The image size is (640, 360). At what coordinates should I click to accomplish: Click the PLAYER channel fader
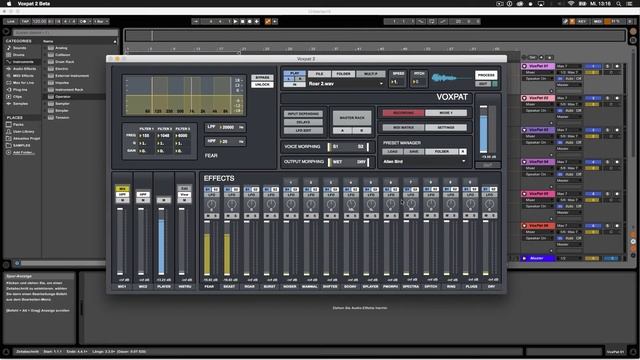(162, 241)
